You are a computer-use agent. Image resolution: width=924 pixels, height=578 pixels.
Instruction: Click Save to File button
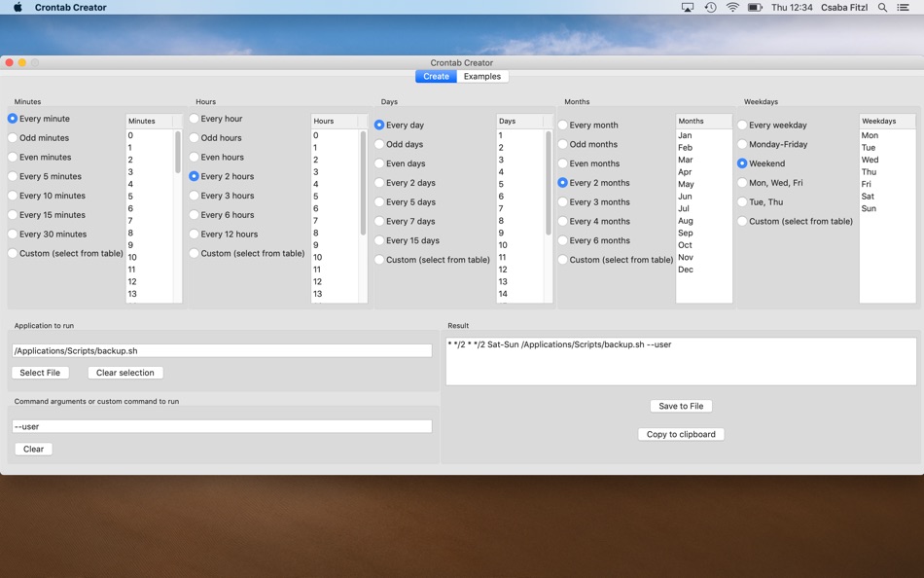tap(681, 406)
